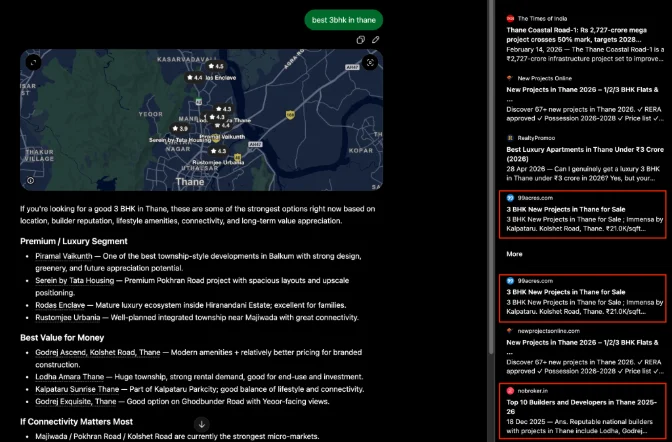The height and width of the screenshot is (442, 672).
Task: Open the map info icon
Action: click(30, 180)
